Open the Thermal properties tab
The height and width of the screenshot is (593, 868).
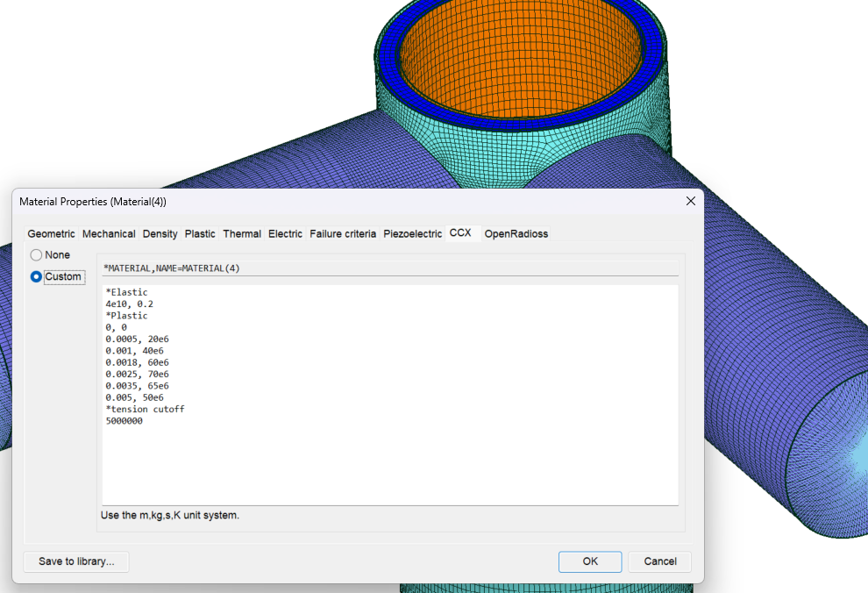242,233
